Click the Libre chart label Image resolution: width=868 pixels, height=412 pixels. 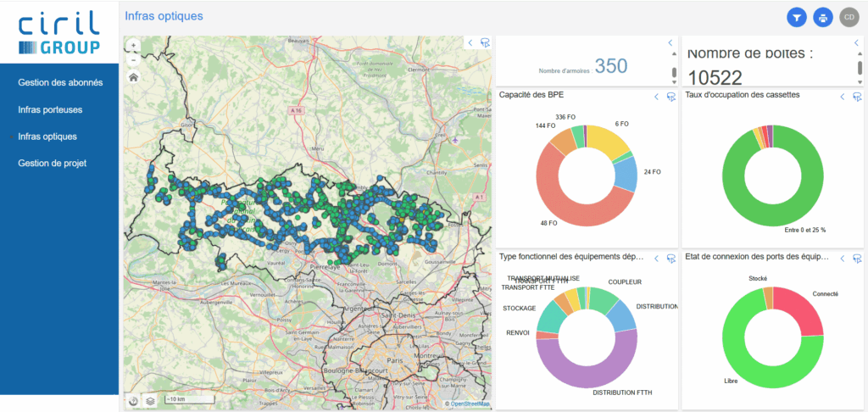(x=731, y=381)
